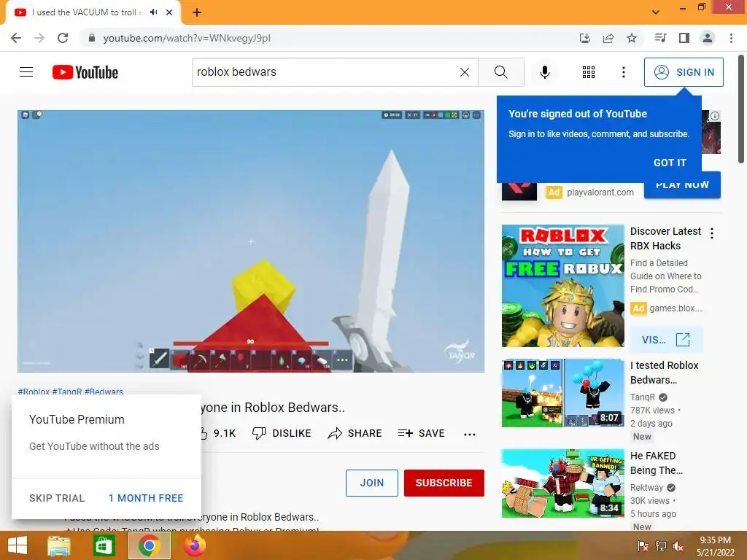Open free Robux ad thumbnail
Image resolution: width=747 pixels, height=560 pixels.
point(563,286)
